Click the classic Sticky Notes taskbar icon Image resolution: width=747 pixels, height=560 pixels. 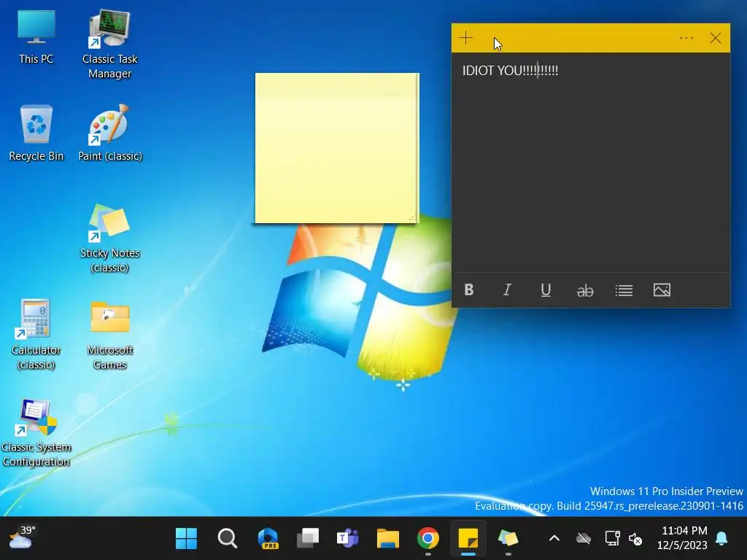click(x=508, y=539)
